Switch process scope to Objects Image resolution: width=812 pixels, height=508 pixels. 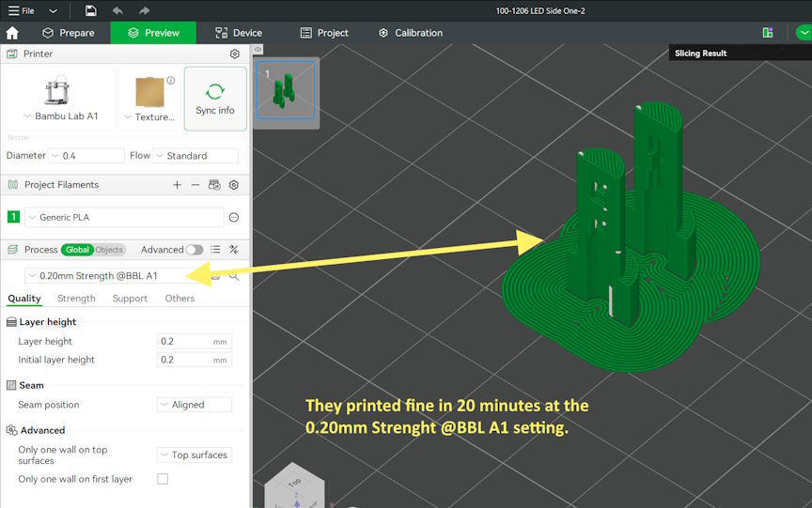click(109, 250)
